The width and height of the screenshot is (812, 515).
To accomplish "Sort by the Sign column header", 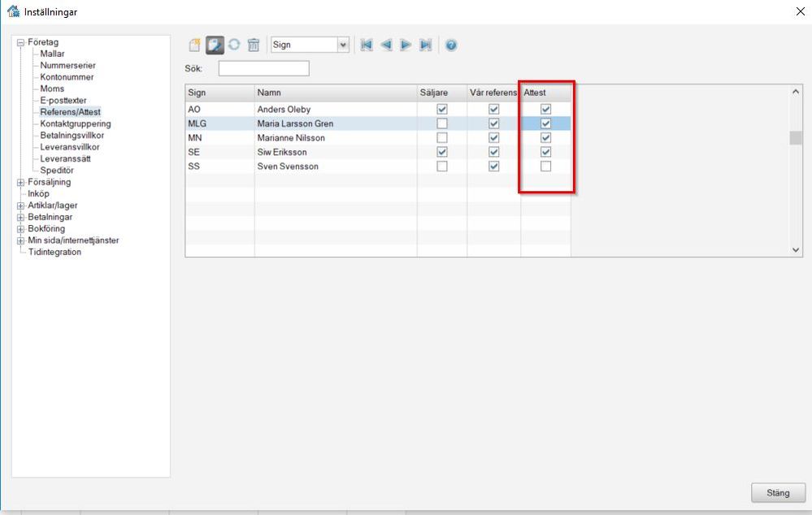I will [x=219, y=93].
